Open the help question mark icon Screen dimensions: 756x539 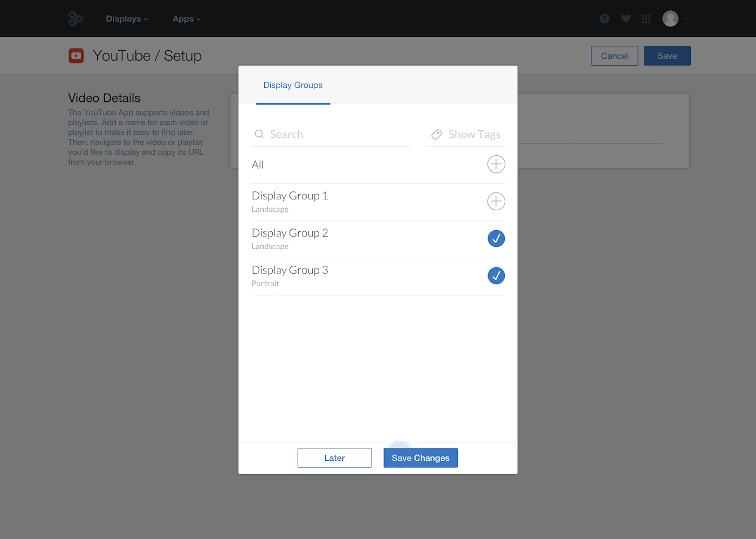point(604,19)
